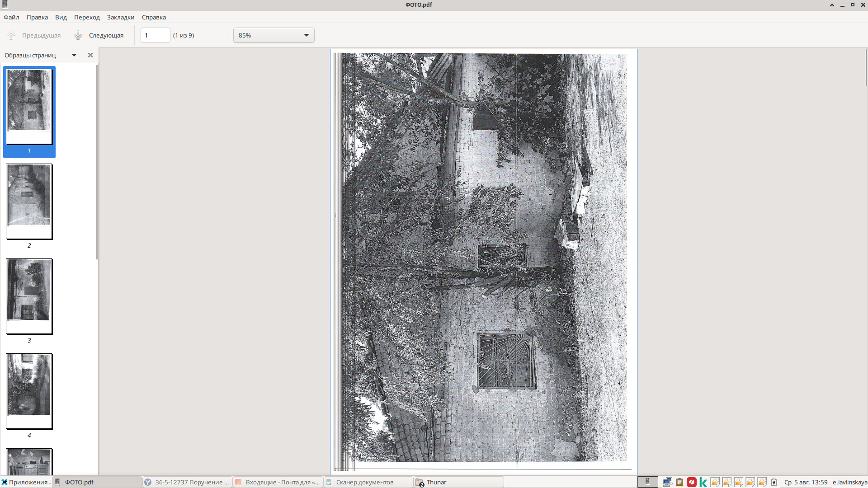The image size is (868, 488).
Task: Click the document view vertical scrollbar
Action: point(866,262)
